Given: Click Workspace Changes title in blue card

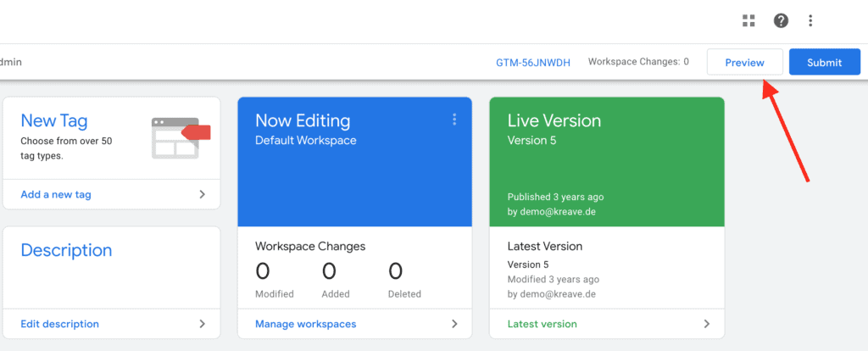Looking at the screenshot, I should (x=310, y=247).
